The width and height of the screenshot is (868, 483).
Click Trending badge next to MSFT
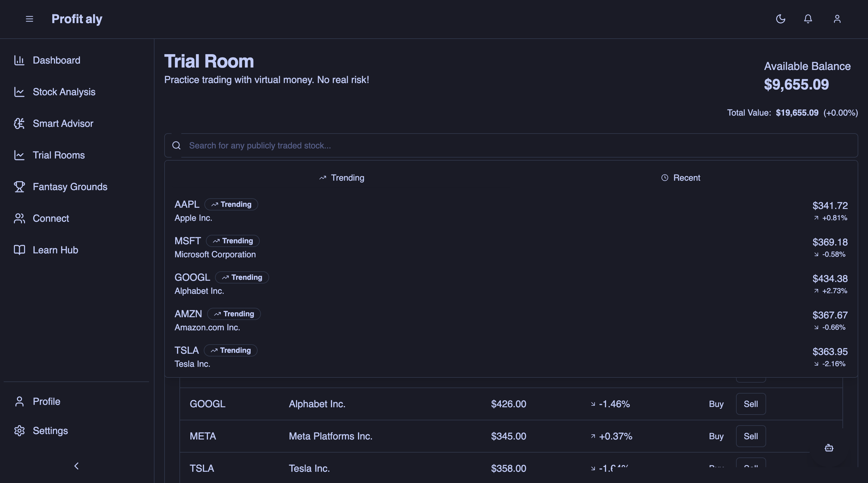point(232,241)
